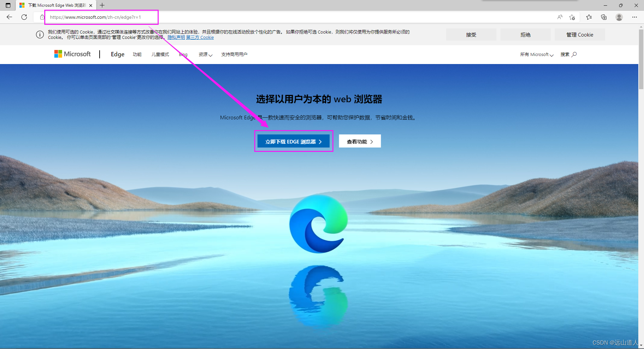Reject cookies with the 拒绝 button

[x=525, y=35]
